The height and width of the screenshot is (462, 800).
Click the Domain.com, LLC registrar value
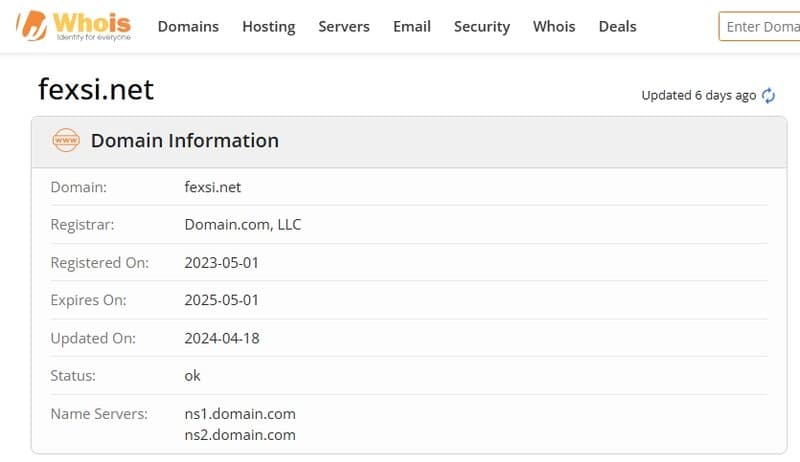[x=242, y=225]
